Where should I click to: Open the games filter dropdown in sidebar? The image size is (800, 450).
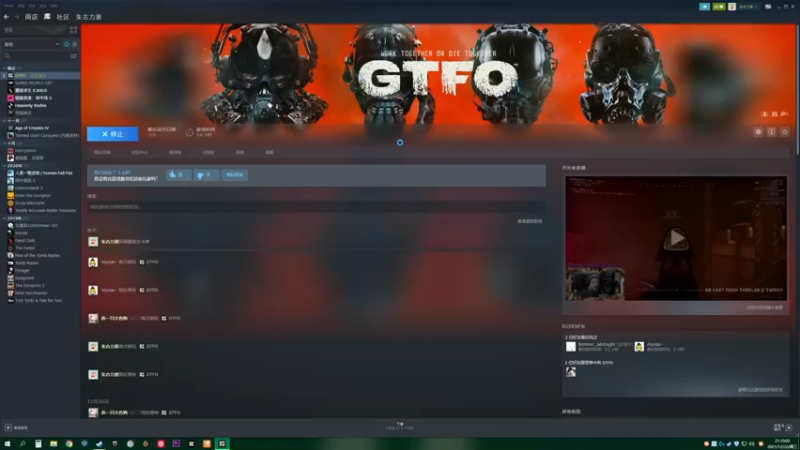tap(32, 44)
